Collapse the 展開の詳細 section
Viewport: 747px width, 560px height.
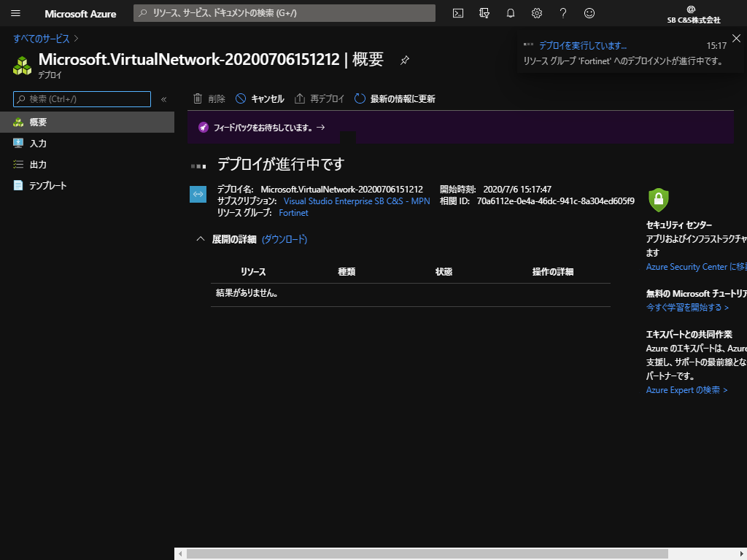[x=201, y=239]
